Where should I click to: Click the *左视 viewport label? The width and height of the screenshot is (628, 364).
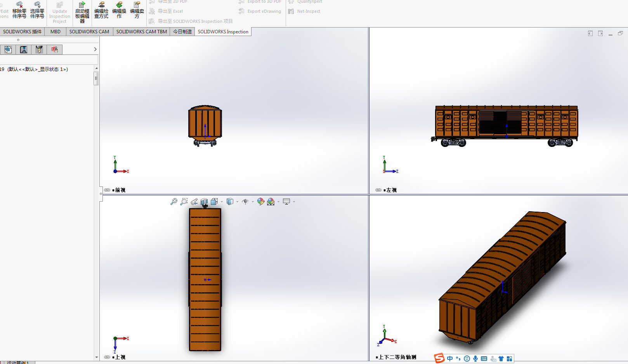point(390,190)
